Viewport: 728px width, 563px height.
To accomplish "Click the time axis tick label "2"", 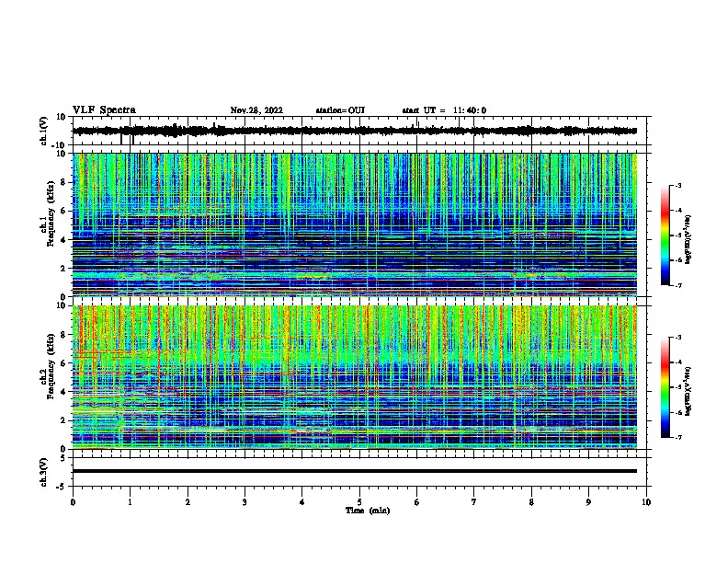I will [x=188, y=502].
